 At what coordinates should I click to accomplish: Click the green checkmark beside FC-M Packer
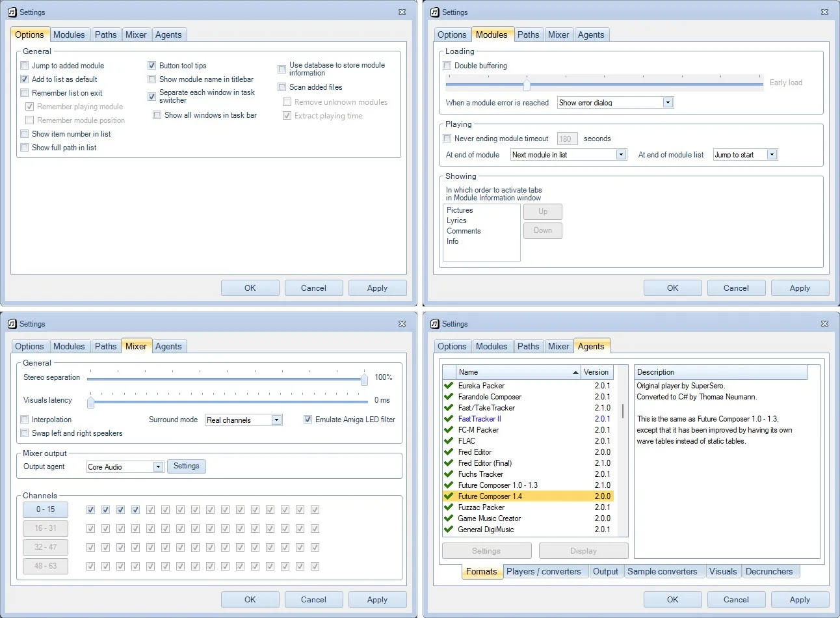click(x=449, y=430)
